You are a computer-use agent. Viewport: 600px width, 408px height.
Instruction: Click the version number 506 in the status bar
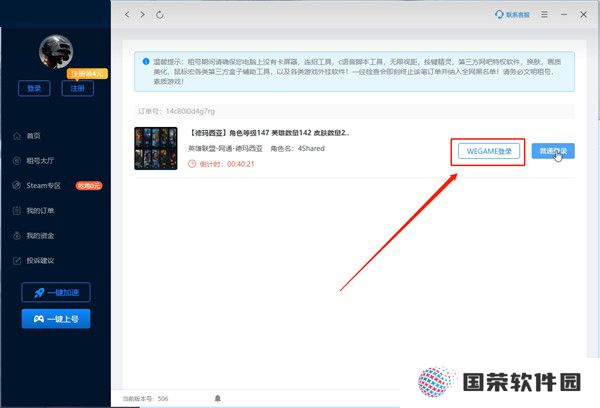coord(163,398)
